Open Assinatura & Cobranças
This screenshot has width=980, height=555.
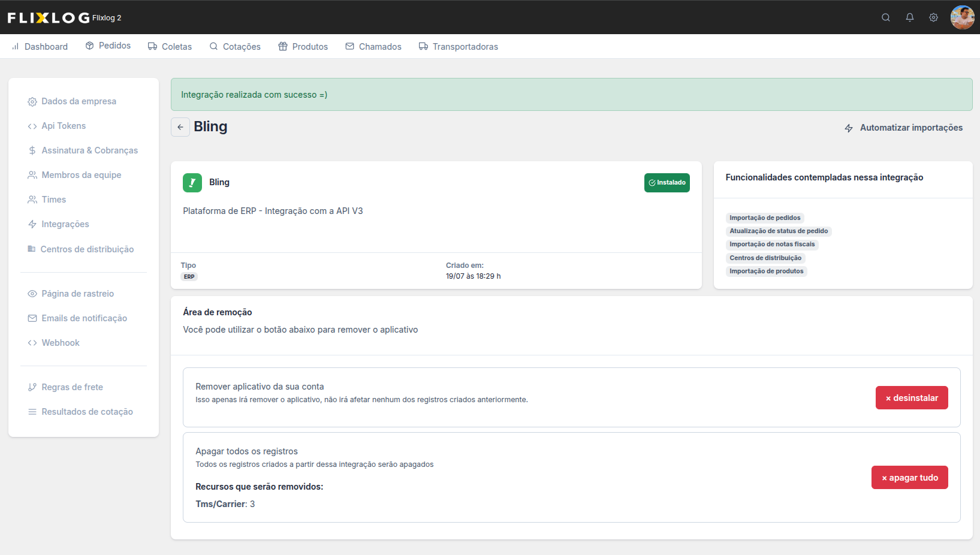tap(83, 150)
